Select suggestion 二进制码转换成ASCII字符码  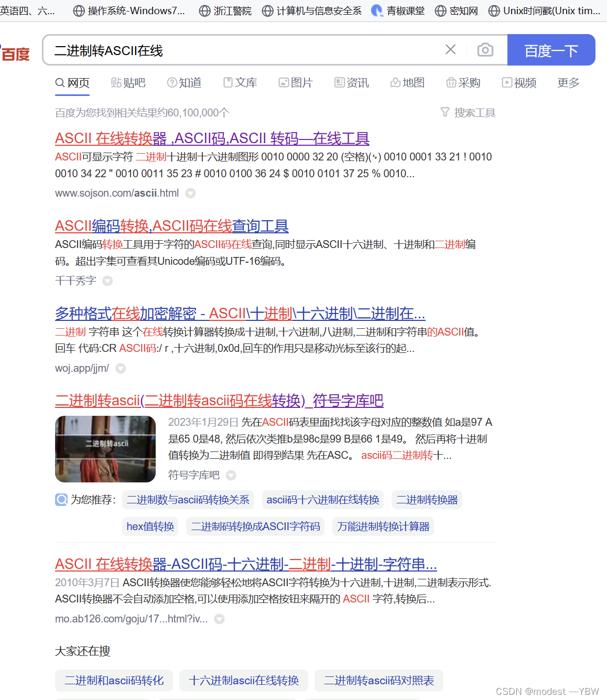point(256,526)
